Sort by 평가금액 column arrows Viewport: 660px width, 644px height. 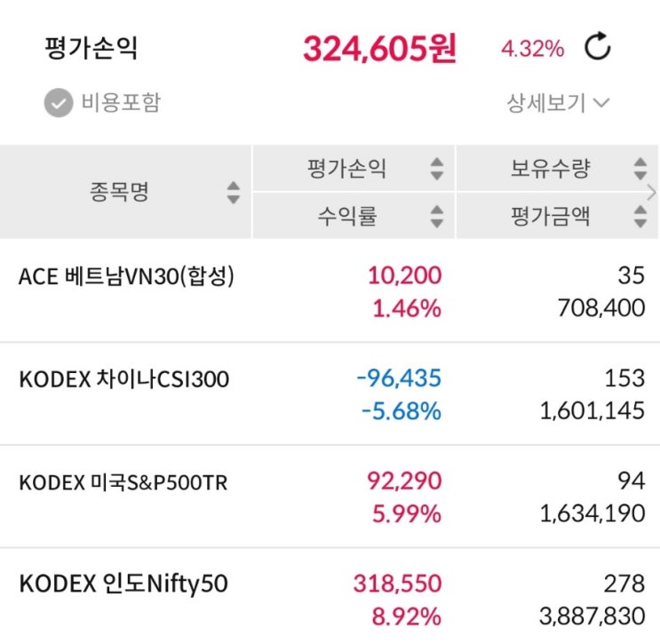(x=640, y=216)
